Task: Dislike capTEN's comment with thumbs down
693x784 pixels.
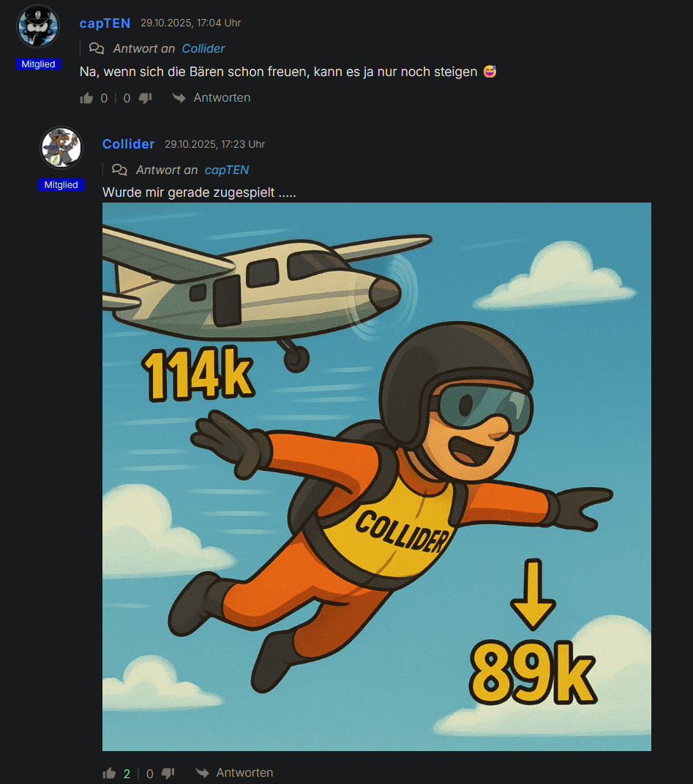Action: [145, 98]
